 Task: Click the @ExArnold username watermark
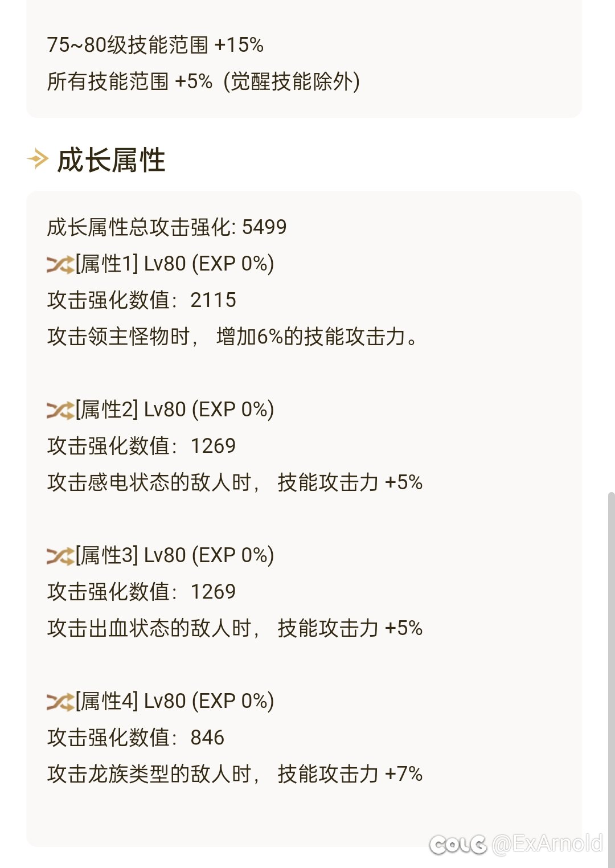pos(547,844)
